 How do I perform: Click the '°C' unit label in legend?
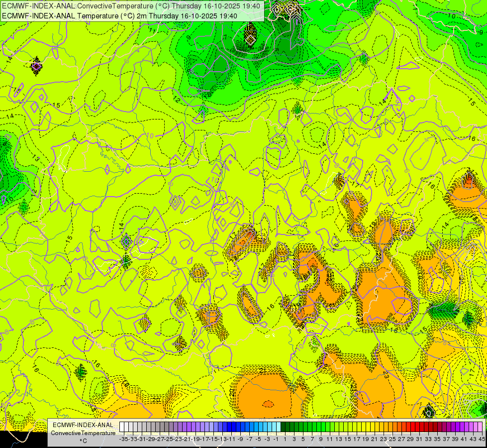(83, 441)
